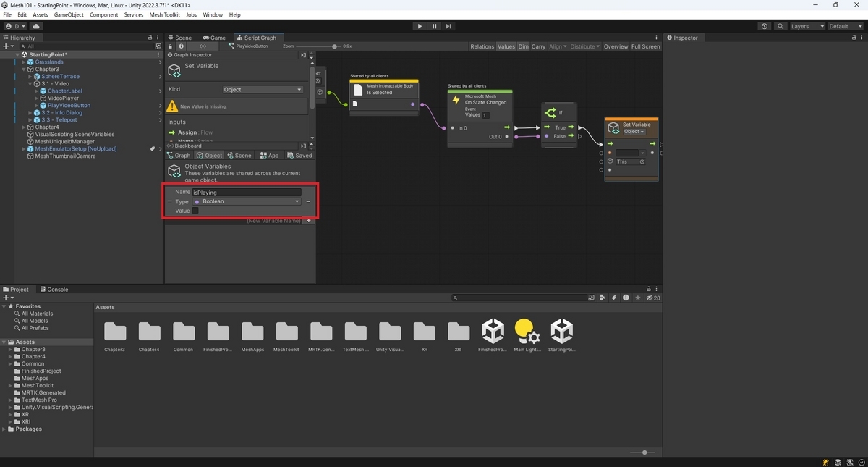
Task: Collapse the Chapter3 object
Action: coord(23,69)
